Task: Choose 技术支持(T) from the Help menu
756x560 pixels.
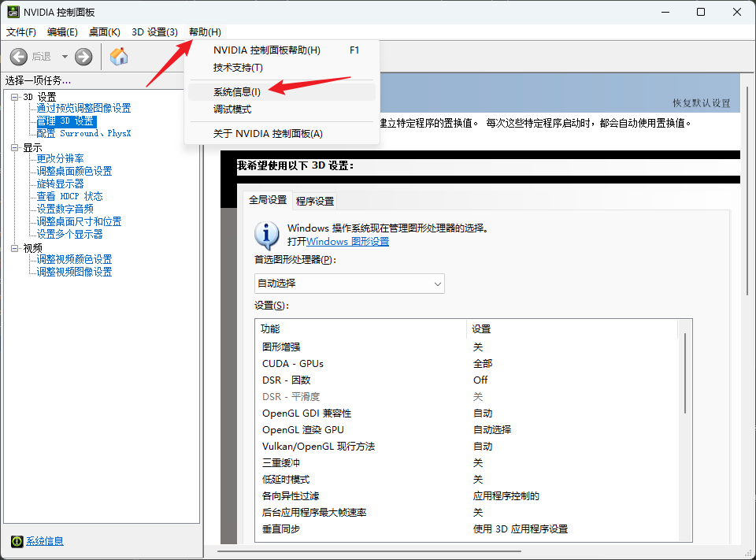Action: (x=282, y=68)
